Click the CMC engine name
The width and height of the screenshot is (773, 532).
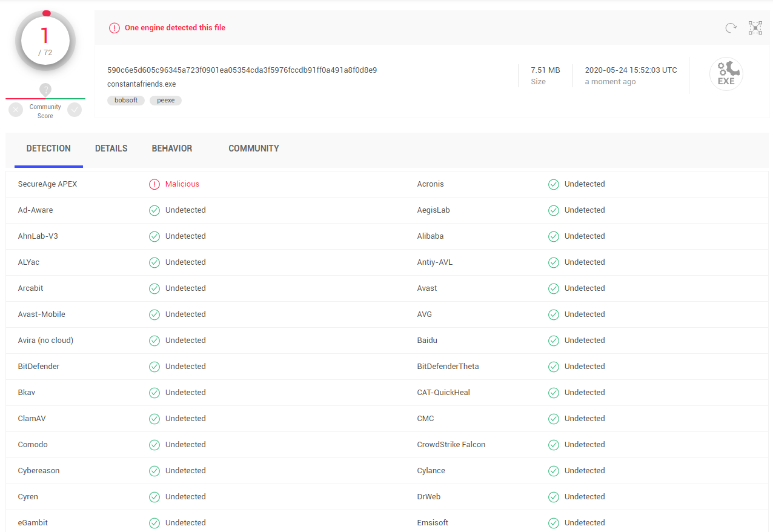pos(426,419)
